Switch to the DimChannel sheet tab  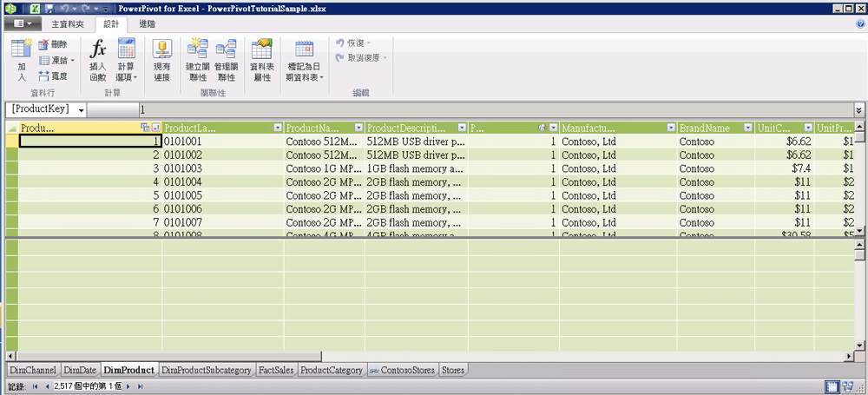click(33, 370)
